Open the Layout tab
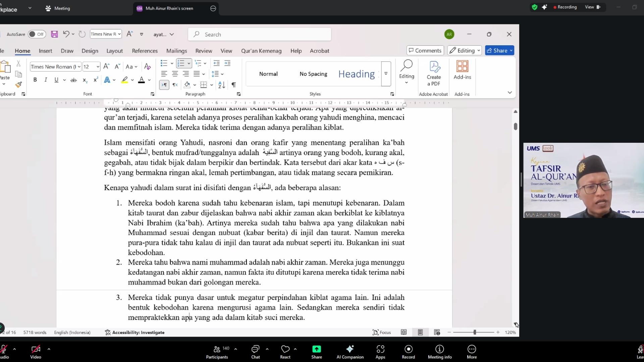This screenshot has width=644, height=362. [114, 51]
